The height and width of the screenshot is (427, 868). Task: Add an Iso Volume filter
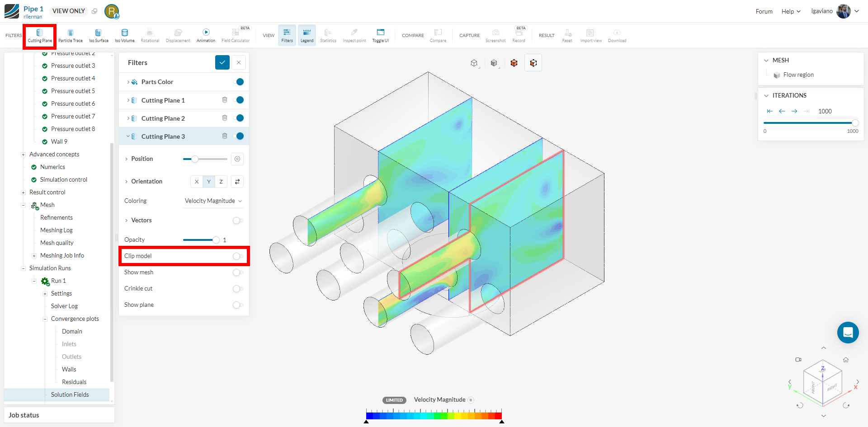[125, 36]
